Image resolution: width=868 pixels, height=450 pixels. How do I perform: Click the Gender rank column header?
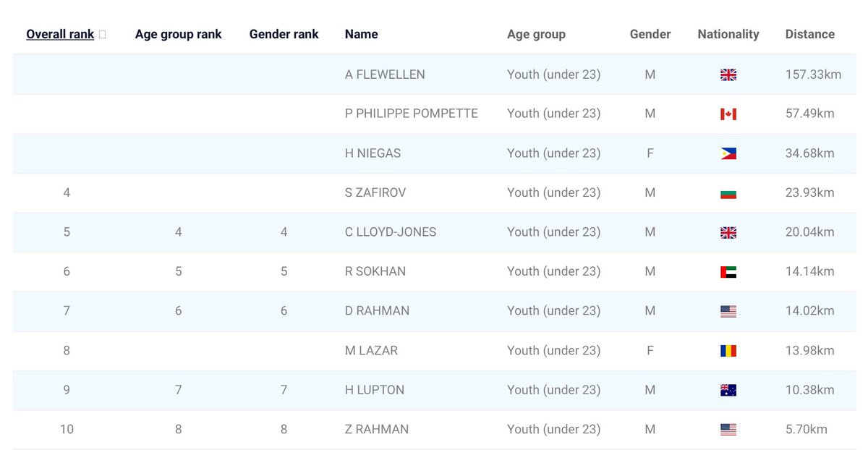pos(284,34)
